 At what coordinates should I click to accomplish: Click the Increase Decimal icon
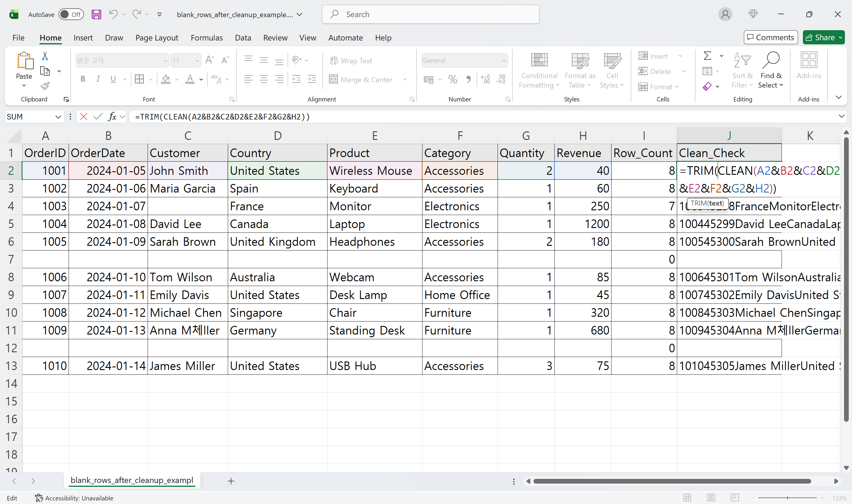485,79
